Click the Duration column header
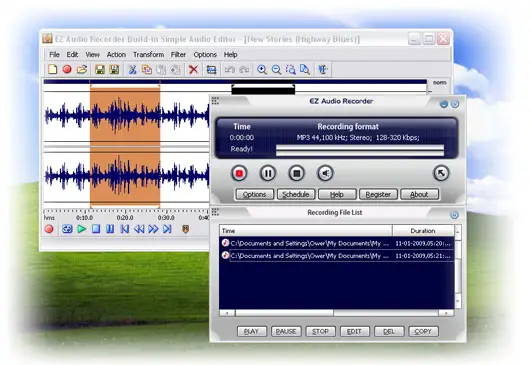531x365 pixels. click(423, 231)
